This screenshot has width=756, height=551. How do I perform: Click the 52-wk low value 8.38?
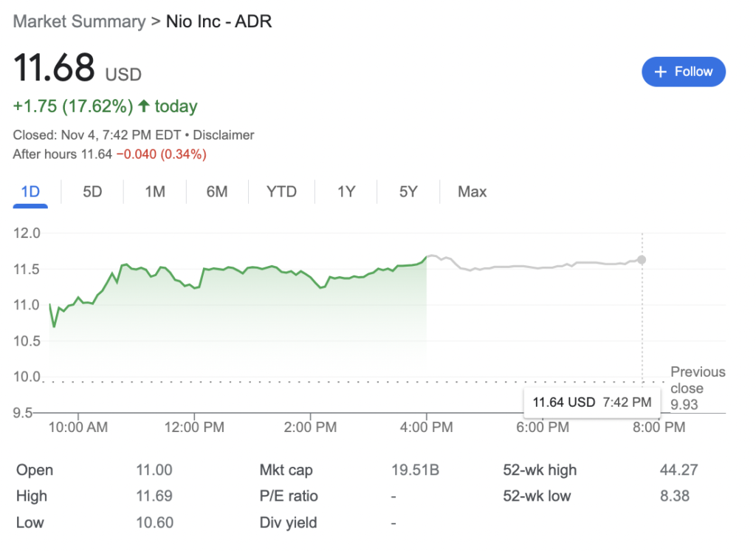[675, 496]
